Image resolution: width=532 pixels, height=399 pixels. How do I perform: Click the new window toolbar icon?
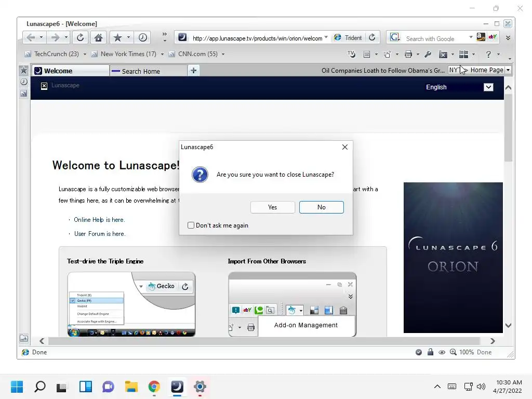pos(387,54)
